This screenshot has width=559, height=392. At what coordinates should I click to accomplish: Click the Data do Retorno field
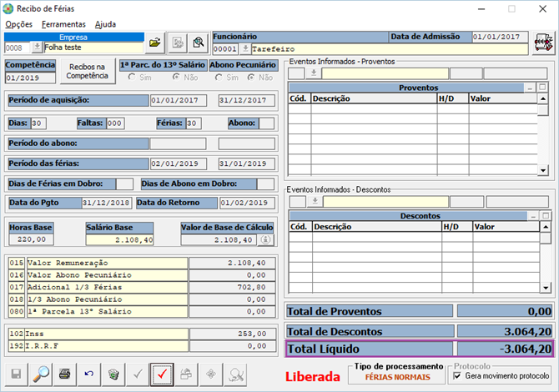click(x=248, y=203)
